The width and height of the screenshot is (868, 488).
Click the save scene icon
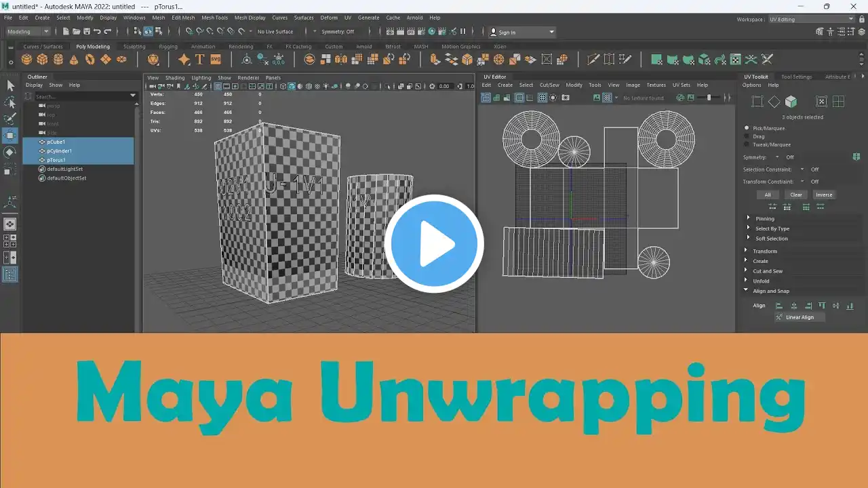tap(86, 32)
